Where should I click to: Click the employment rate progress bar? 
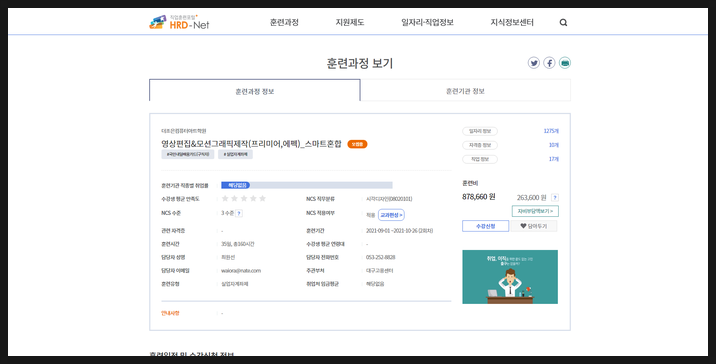pos(306,185)
